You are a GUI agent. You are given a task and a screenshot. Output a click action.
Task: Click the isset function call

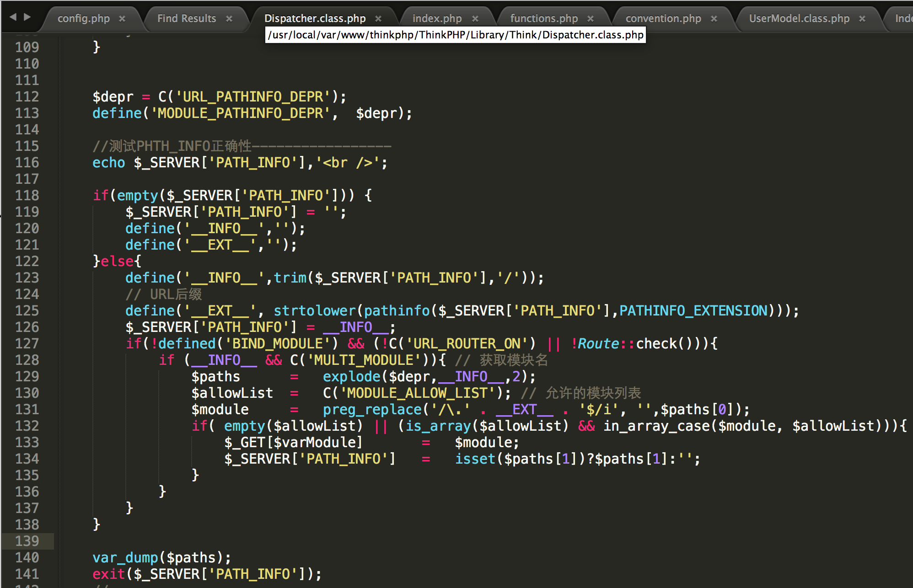point(475,459)
